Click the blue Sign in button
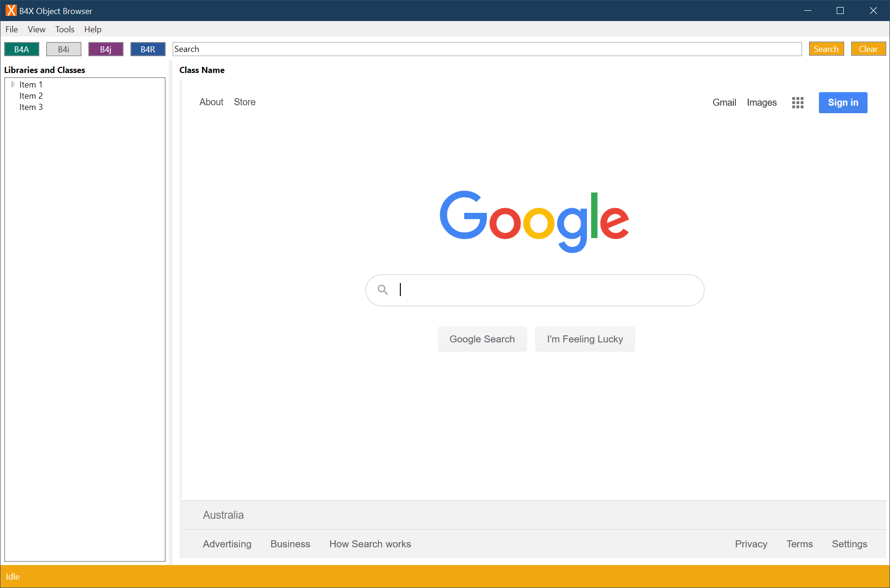Screen dimensions: 890x588 click(x=843, y=102)
